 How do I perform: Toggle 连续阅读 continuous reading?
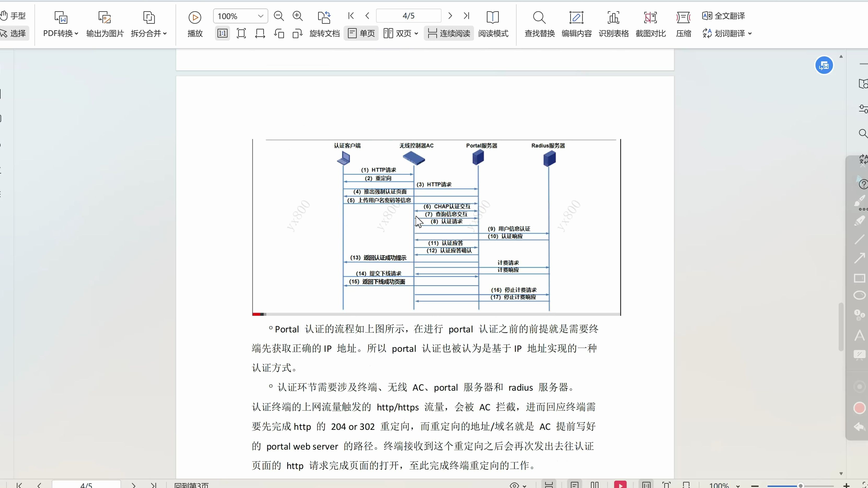click(x=449, y=33)
